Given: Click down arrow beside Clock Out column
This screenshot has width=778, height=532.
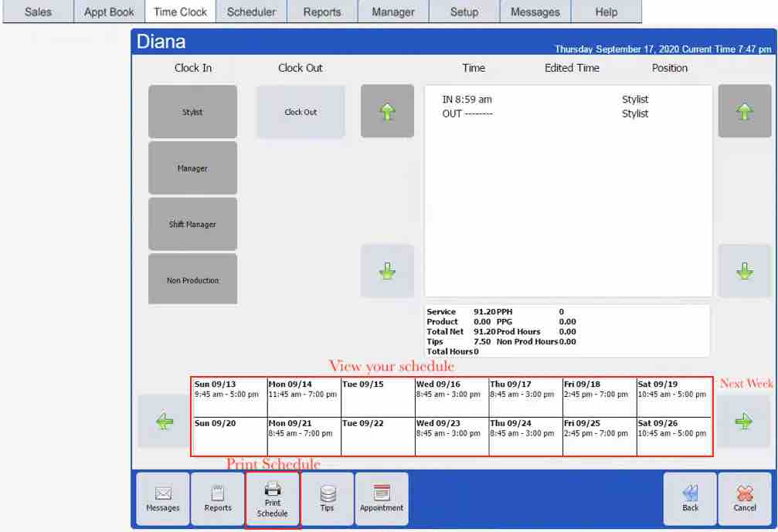Looking at the screenshot, I should [388, 271].
